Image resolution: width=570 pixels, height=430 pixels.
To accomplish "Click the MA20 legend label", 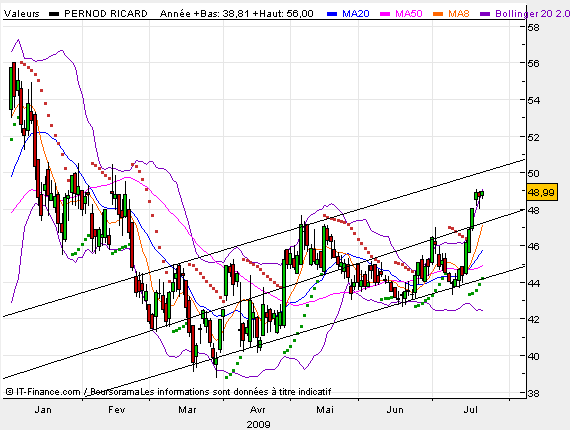I will click(x=356, y=14).
